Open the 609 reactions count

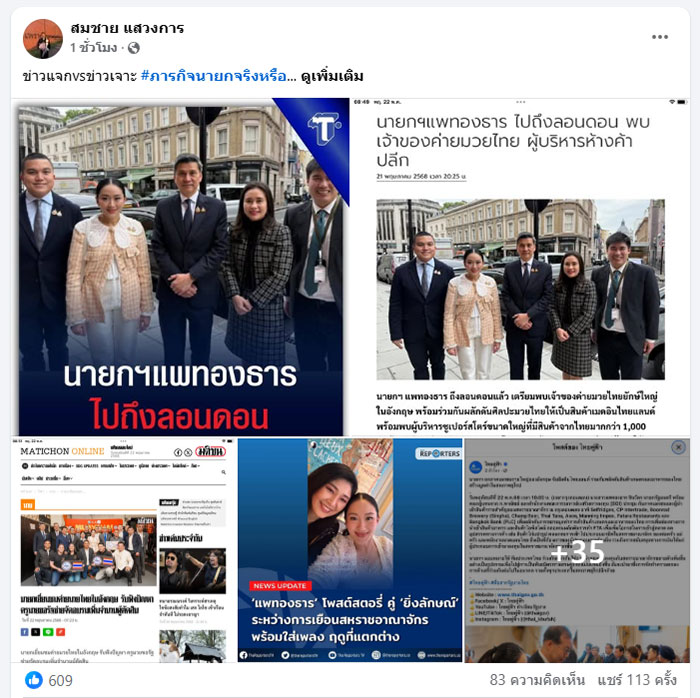pyautogui.click(x=60, y=680)
